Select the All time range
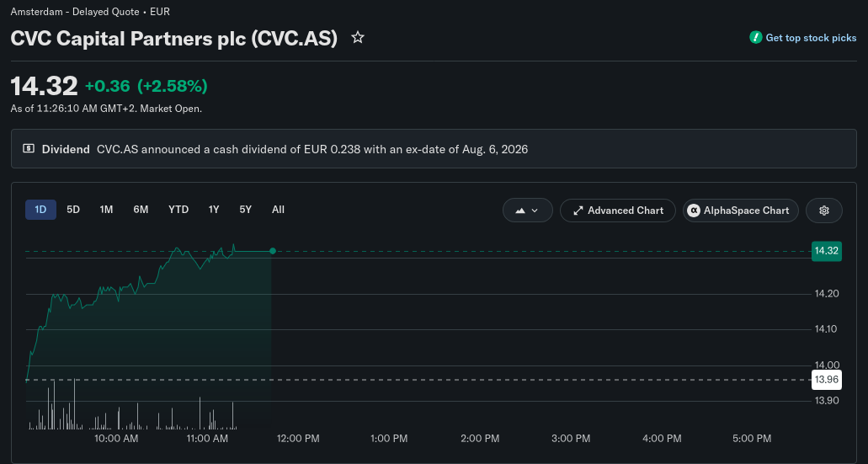The height and width of the screenshot is (464, 868). 278,210
